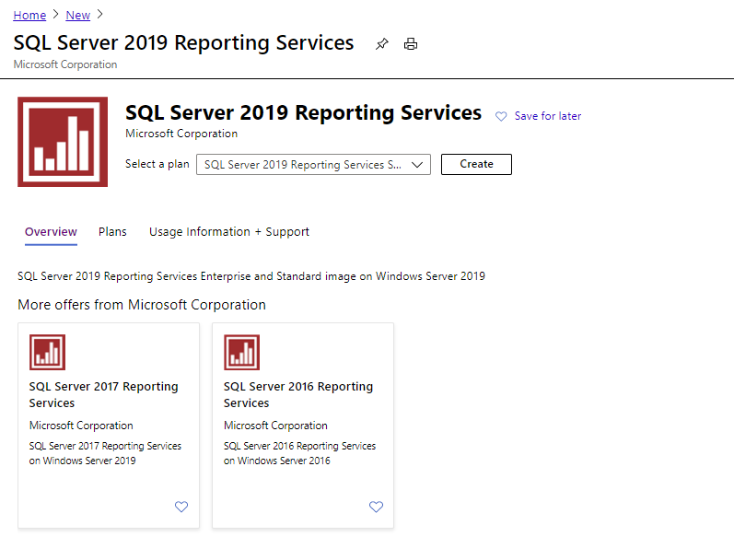Open Usage Information + Support tab
The height and width of the screenshot is (560, 734).
click(x=229, y=232)
